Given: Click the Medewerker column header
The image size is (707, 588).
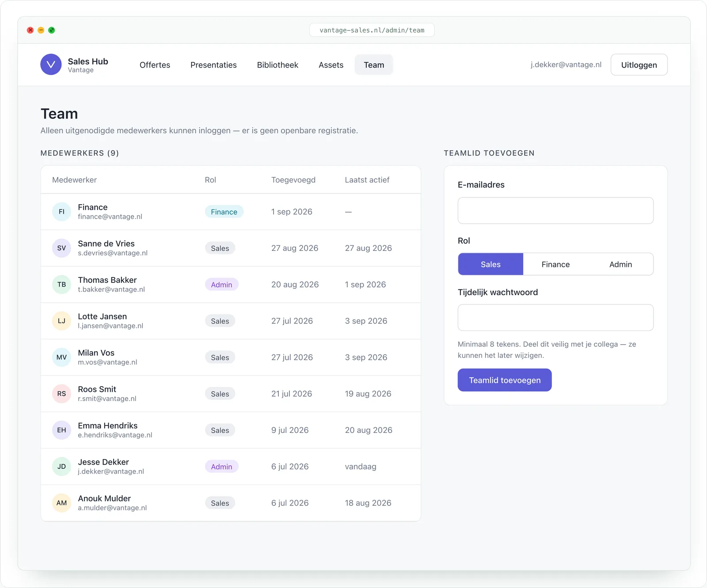Looking at the screenshot, I should point(74,180).
